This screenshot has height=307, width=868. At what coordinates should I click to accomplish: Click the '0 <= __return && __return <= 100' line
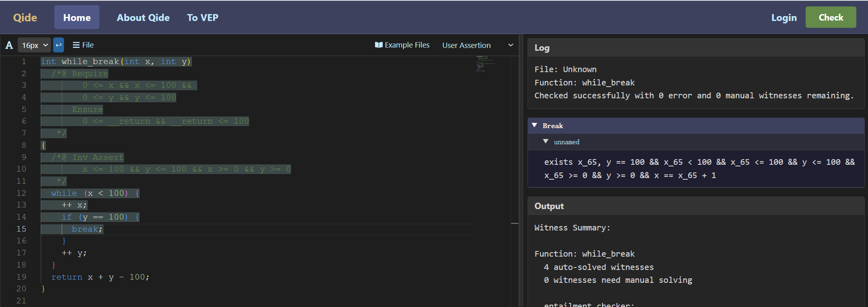[166, 121]
